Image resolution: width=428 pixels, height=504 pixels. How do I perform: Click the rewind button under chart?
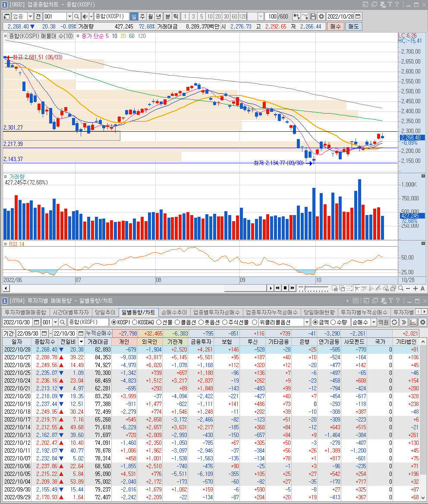point(278,288)
